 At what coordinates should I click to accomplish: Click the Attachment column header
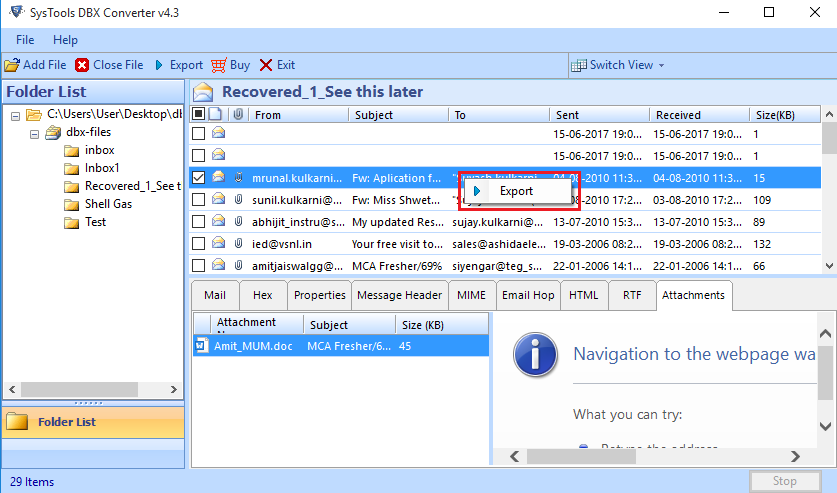(x=257, y=324)
